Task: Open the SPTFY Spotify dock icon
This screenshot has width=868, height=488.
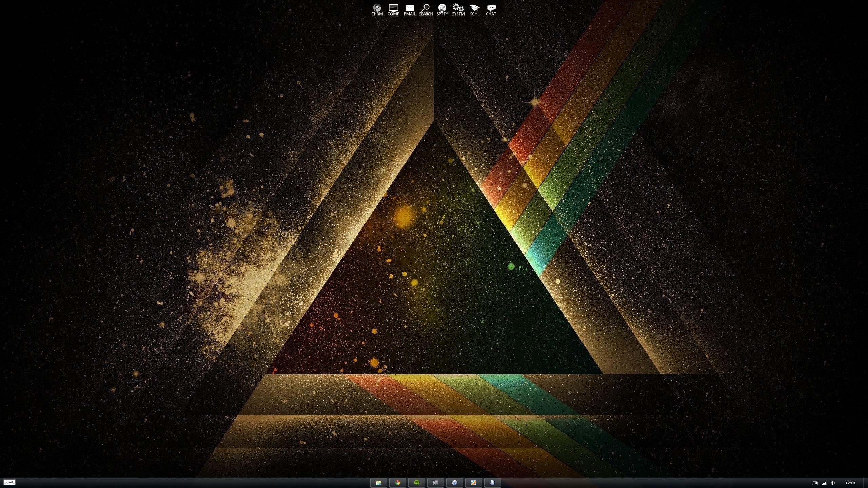Action: 442,9
